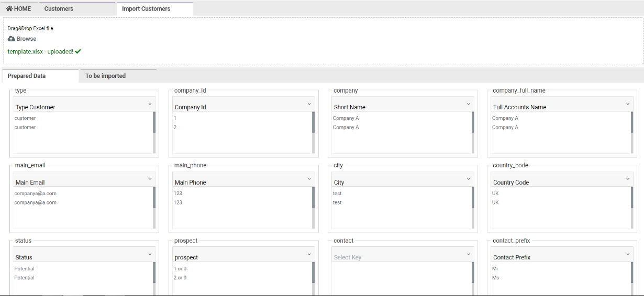
Task: Select the Import Customers tab
Action: [x=146, y=9]
